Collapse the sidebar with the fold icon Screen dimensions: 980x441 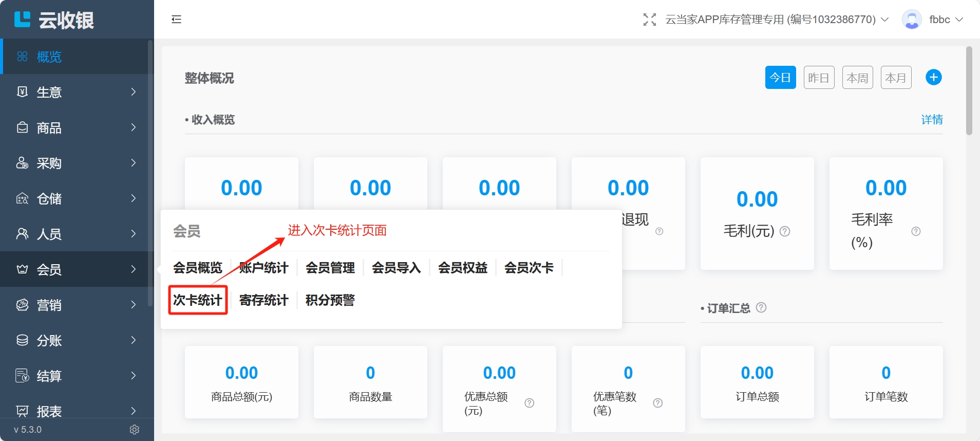point(176,20)
